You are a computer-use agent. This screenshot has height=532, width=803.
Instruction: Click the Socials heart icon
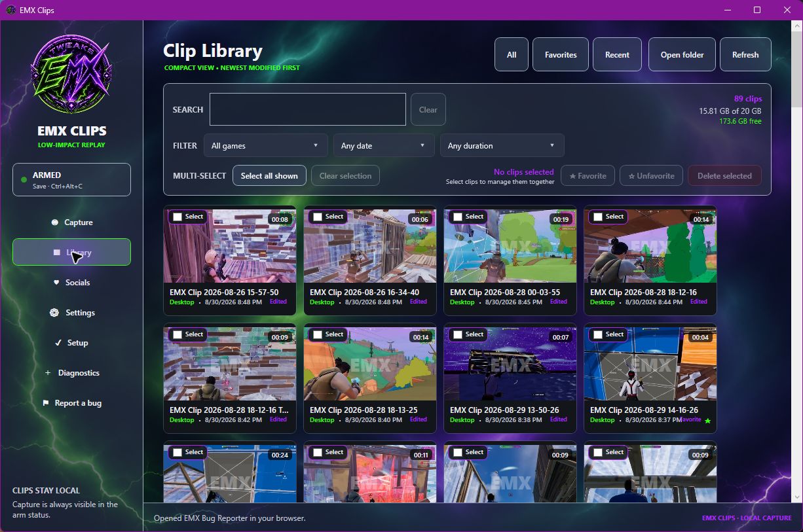click(x=56, y=283)
